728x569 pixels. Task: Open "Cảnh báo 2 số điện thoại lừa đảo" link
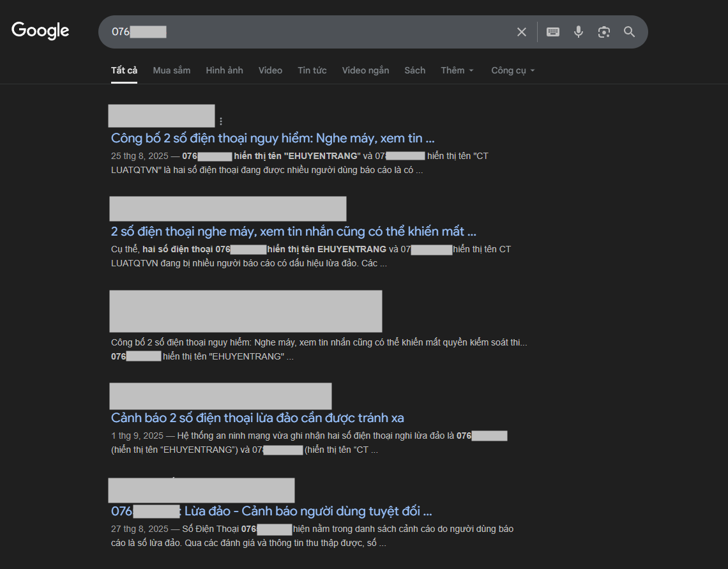coord(257,418)
